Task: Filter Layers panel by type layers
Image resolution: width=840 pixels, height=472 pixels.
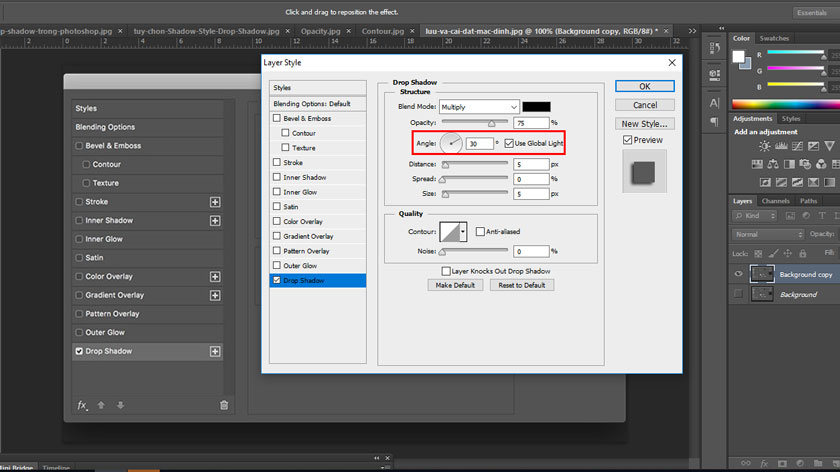Action: pos(822,216)
